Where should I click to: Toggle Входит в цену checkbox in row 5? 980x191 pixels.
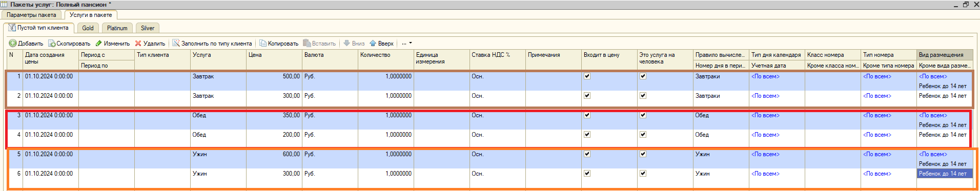[x=587, y=154]
